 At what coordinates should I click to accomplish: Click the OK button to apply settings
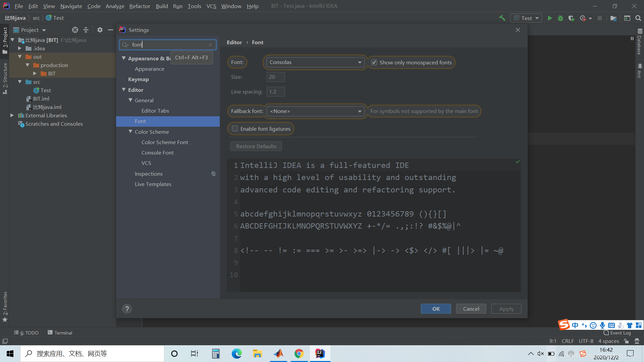[x=436, y=308]
